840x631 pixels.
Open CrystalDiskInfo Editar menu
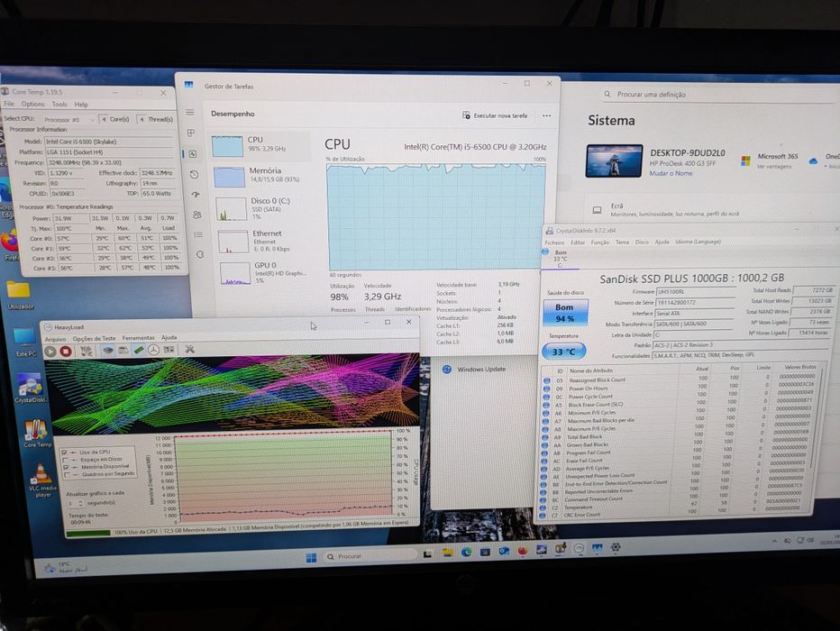(x=578, y=242)
